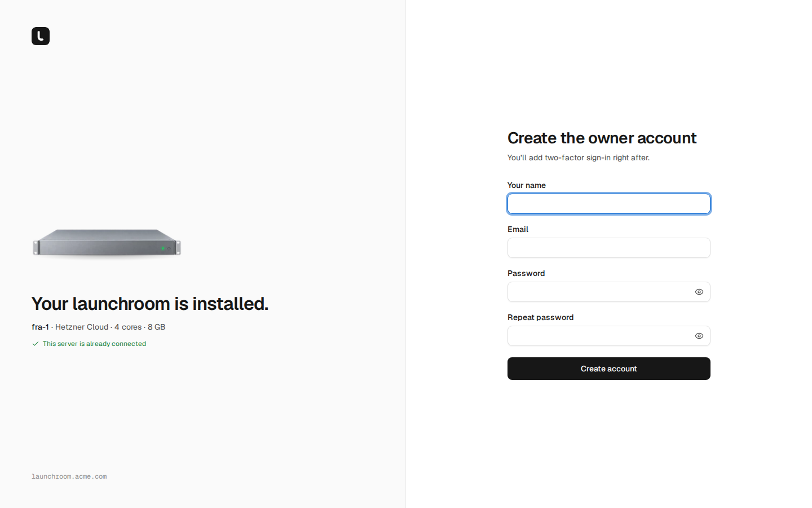Click the 'Your launchroom is installed.' heading
The height and width of the screenshot is (508, 812).
click(x=150, y=304)
